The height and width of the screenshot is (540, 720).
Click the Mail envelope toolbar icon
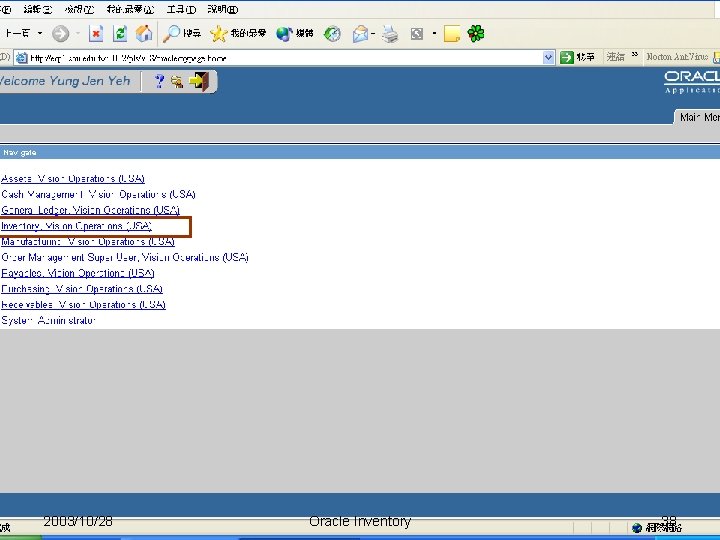click(360, 34)
